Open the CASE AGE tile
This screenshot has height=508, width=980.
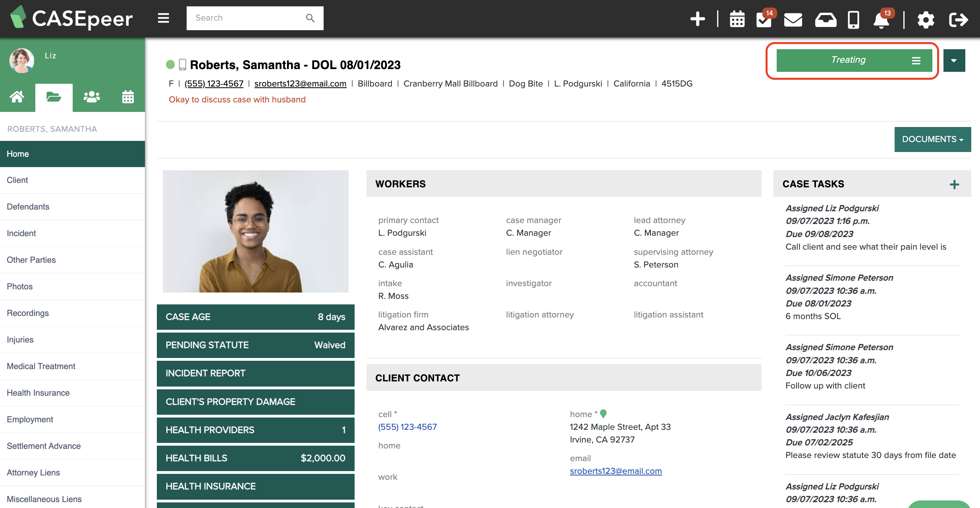tap(255, 317)
